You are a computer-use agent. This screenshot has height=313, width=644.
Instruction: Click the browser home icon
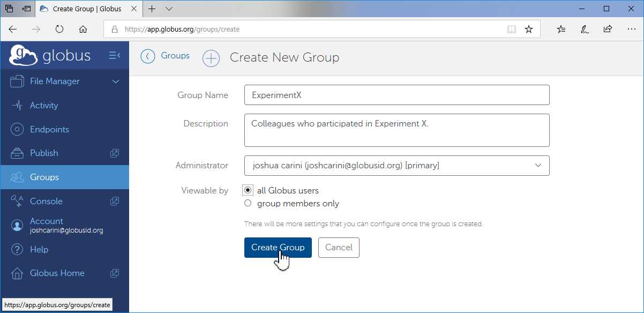pos(83,29)
